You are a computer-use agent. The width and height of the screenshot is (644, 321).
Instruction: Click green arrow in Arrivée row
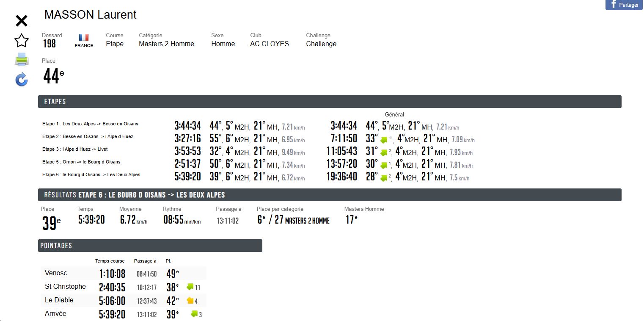click(x=194, y=314)
